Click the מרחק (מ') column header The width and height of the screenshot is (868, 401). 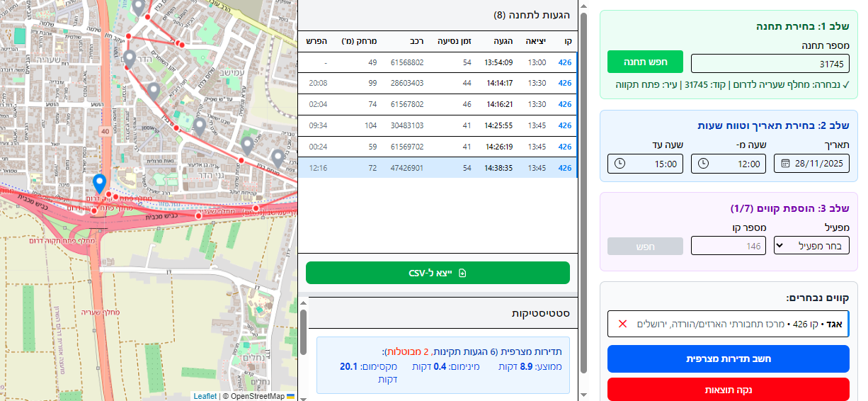(358, 41)
